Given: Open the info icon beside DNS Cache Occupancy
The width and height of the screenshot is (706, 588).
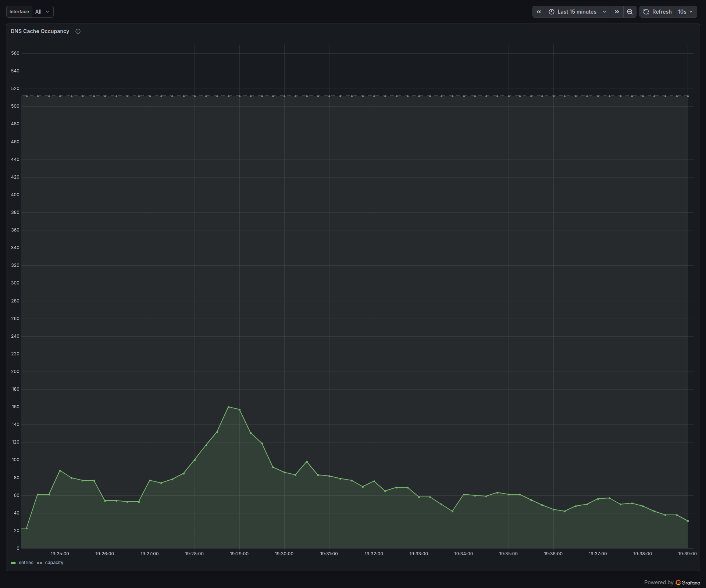Looking at the screenshot, I should click(78, 31).
